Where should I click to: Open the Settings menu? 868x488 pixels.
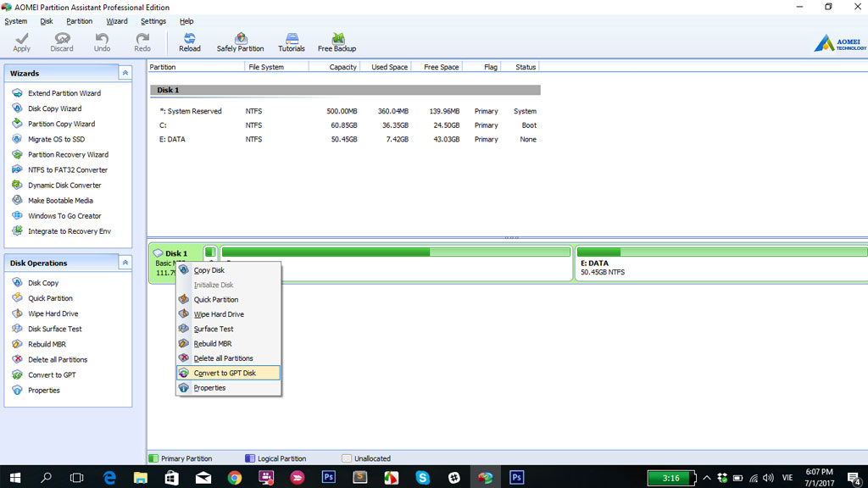coord(153,21)
